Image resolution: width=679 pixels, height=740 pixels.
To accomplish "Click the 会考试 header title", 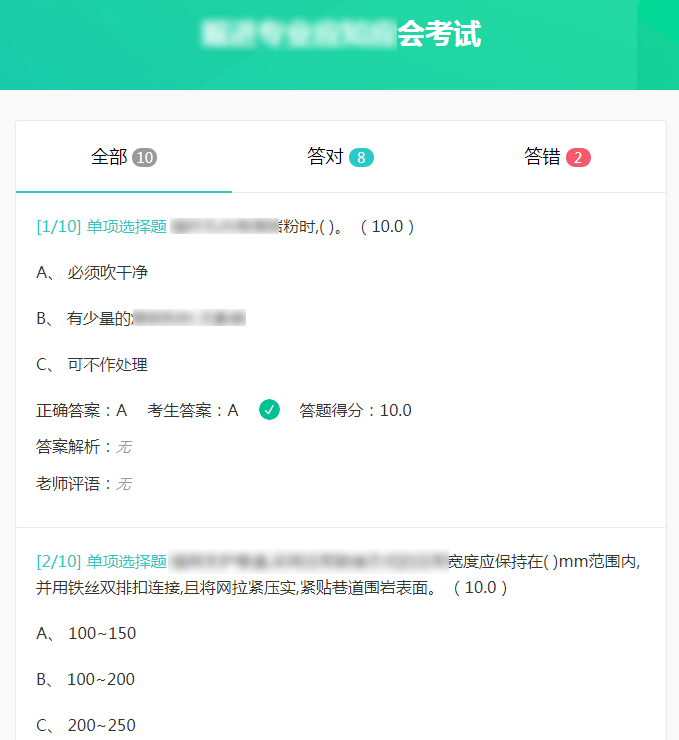I will pos(439,34).
